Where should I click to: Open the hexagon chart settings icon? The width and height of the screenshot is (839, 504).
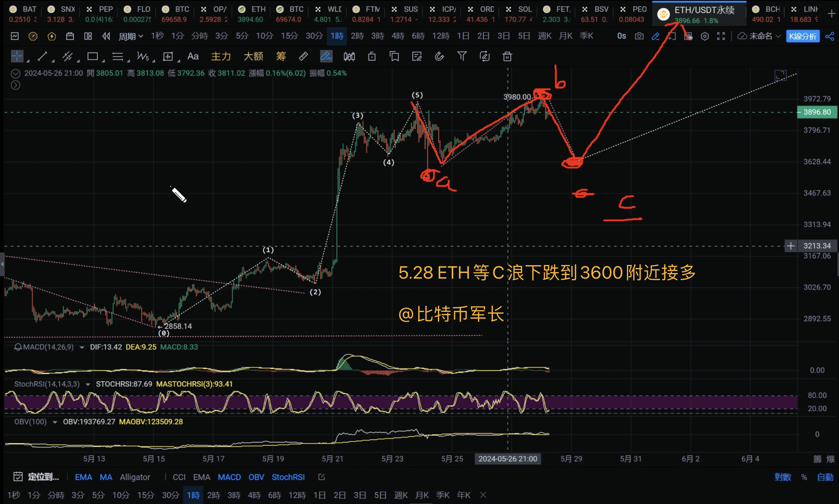click(x=705, y=36)
